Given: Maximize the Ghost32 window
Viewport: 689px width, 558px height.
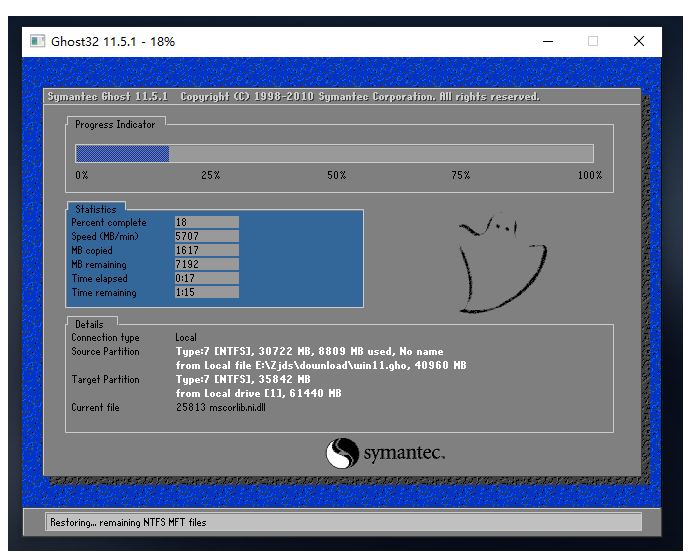Looking at the screenshot, I should tap(593, 41).
